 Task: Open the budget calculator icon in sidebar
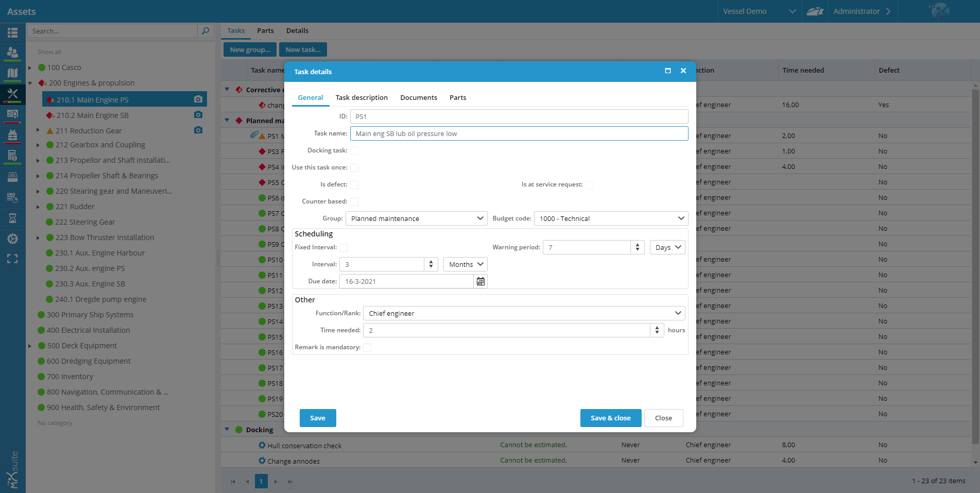[x=12, y=155]
